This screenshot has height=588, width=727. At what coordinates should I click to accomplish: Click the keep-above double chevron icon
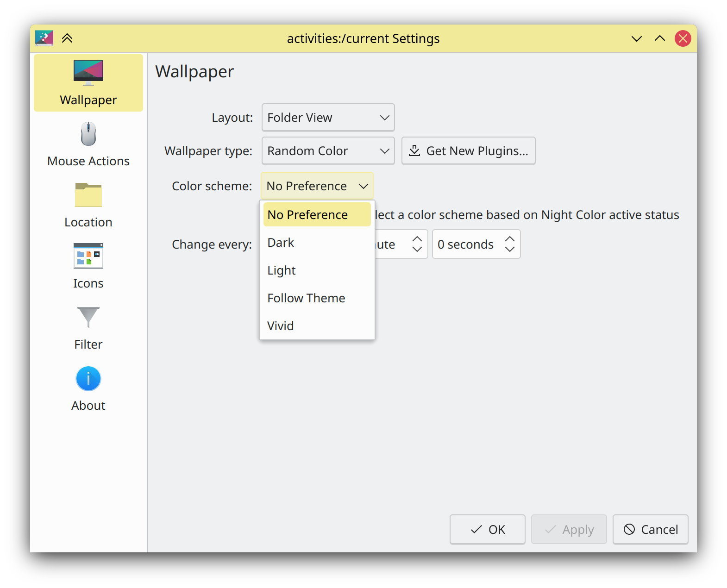67,38
